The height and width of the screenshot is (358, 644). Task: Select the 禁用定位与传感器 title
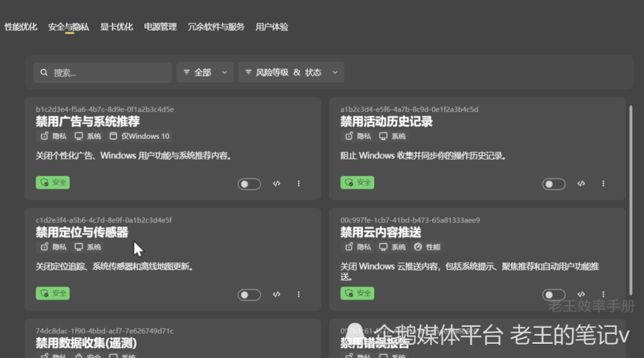(82, 232)
